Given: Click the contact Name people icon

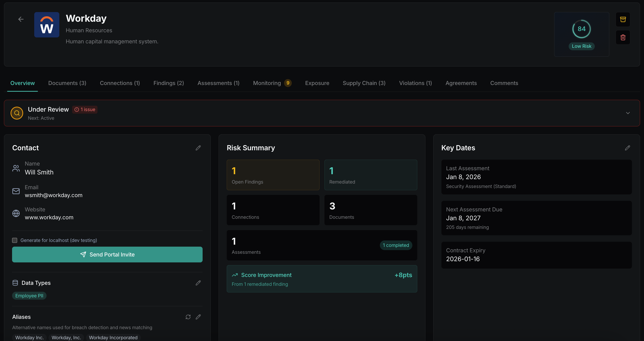Looking at the screenshot, I should point(16,168).
